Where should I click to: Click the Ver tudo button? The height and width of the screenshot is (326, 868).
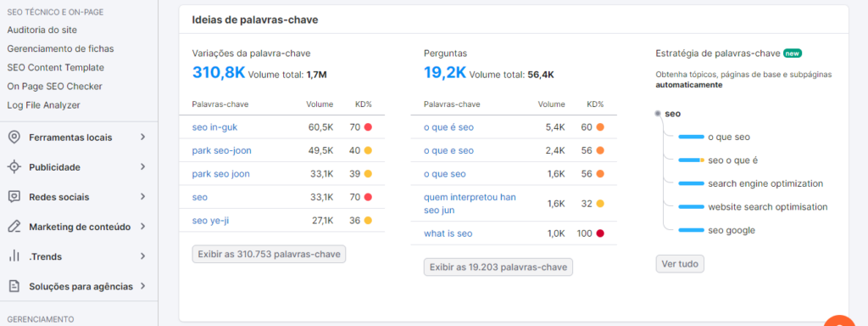click(681, 264)
